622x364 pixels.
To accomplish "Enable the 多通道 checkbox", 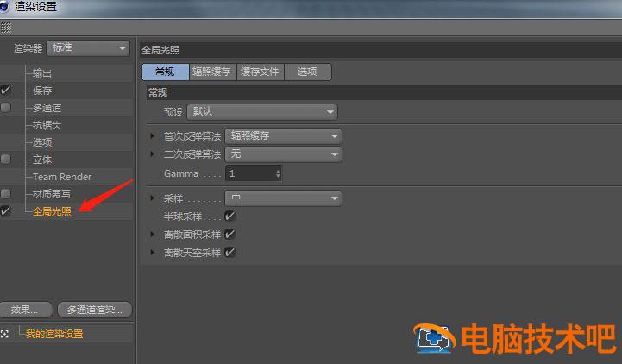I will (x=5, y=108).
